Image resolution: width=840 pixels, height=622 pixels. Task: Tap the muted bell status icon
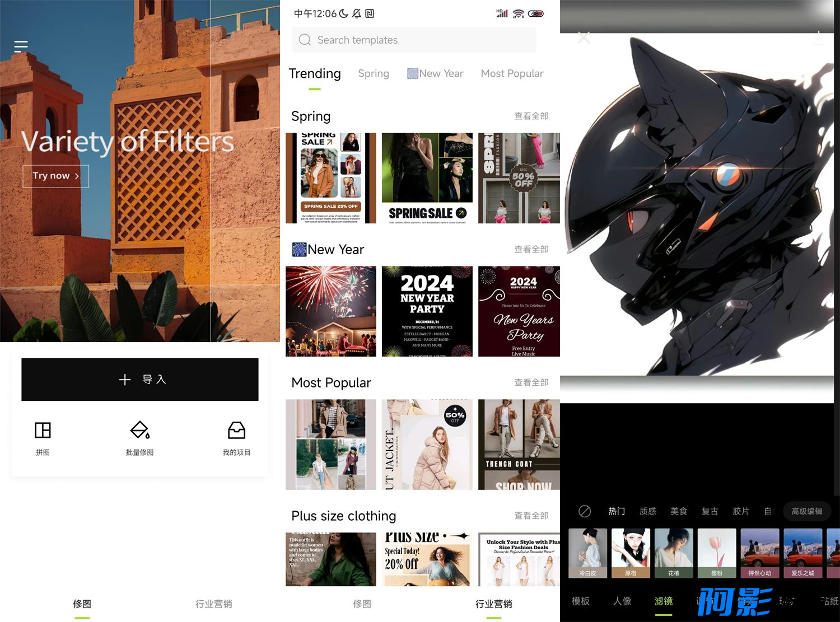pos(357,13)
